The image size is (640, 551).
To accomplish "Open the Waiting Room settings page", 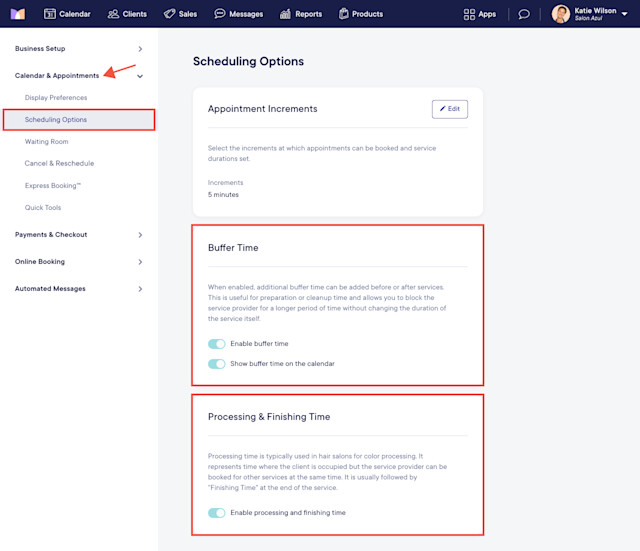I will pyautogui.click(x=47, y=142).
